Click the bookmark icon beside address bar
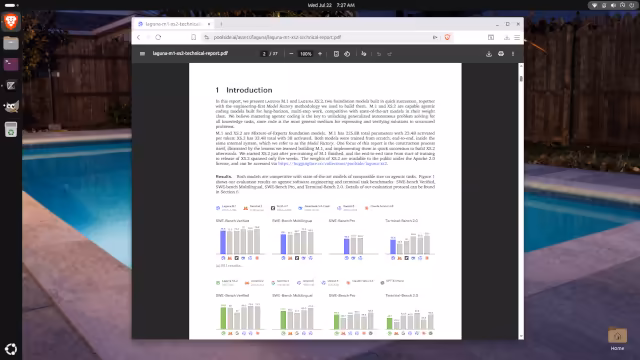 [x=193, y=37]
